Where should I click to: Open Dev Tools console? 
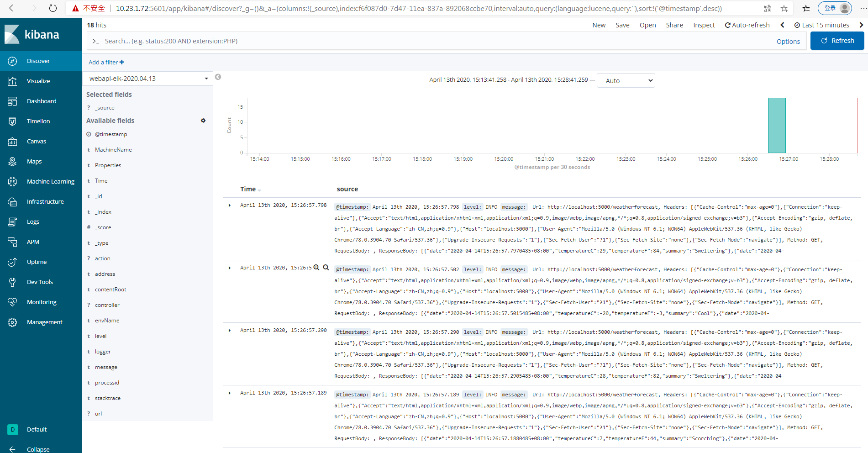tap(40, 282)
